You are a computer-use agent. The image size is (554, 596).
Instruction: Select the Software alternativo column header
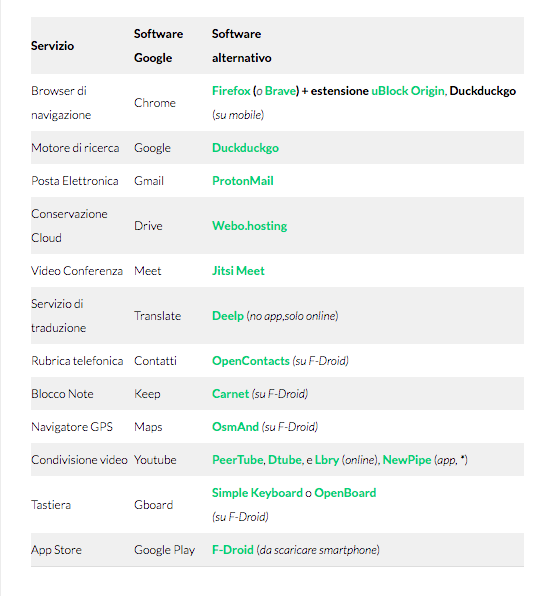coord(241,46)
